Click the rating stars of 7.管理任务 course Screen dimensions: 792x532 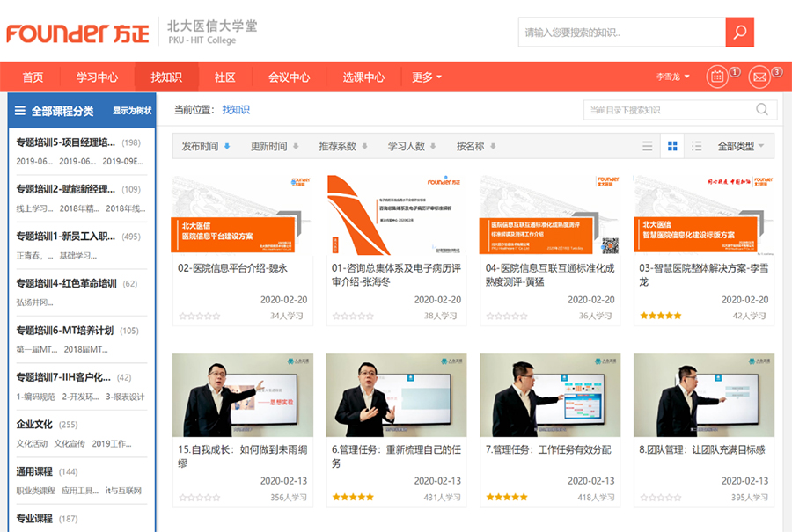[507, 497]
